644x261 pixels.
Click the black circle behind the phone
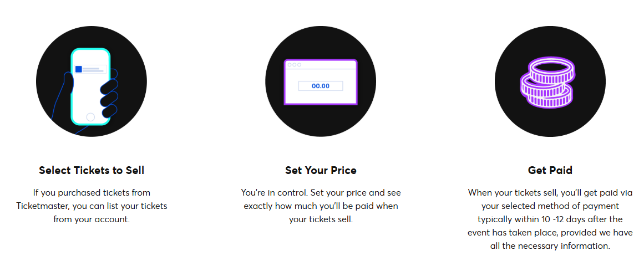tap(91, 81)
